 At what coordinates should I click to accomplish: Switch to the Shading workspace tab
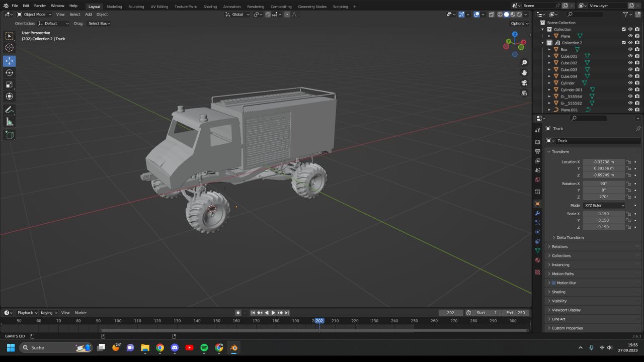210,7
